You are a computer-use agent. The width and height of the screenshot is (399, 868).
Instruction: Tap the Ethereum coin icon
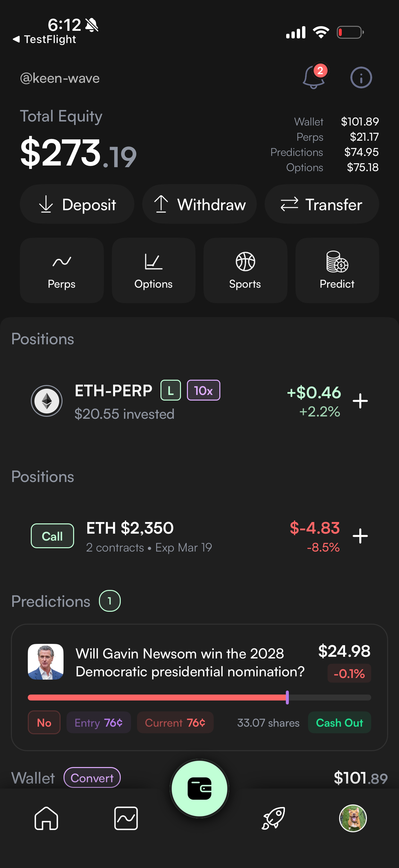[47, 401]
